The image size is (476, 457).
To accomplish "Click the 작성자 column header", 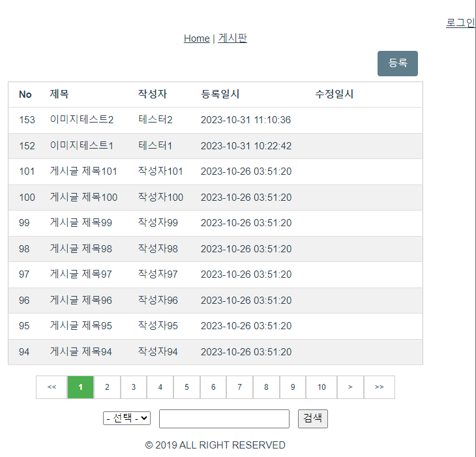I will pyautogui.click(x=153, y=94).
